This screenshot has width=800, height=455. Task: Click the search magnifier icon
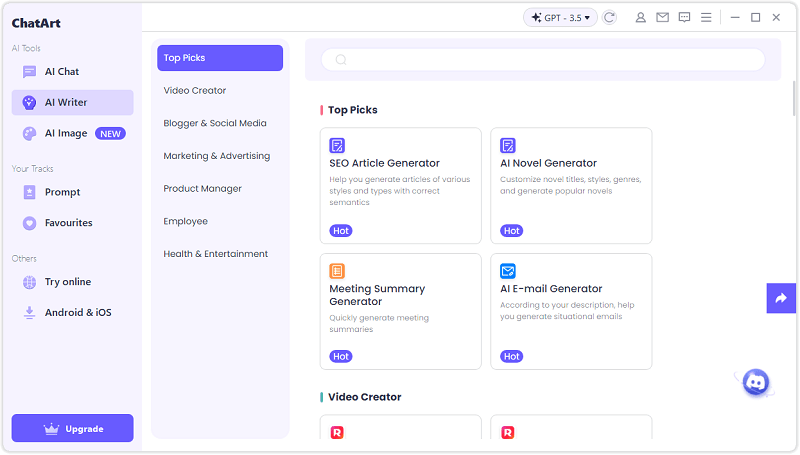tap(341, 60)
